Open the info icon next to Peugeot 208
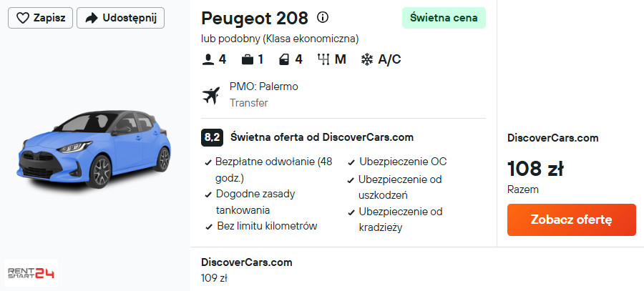644x291 pixels. tap(323, 17)
